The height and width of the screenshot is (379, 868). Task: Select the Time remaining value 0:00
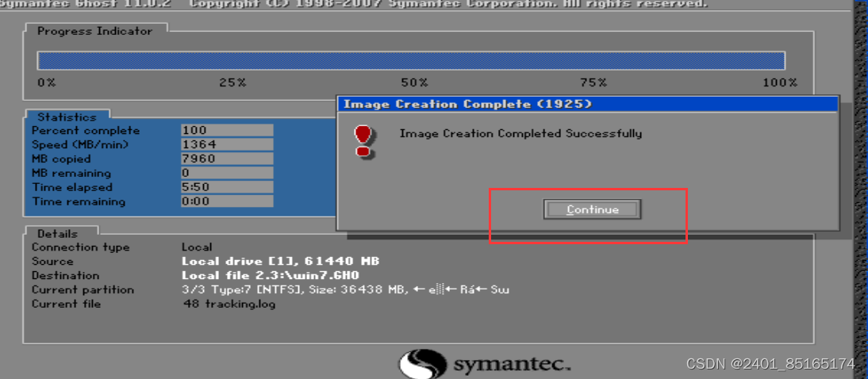point(227,201)
